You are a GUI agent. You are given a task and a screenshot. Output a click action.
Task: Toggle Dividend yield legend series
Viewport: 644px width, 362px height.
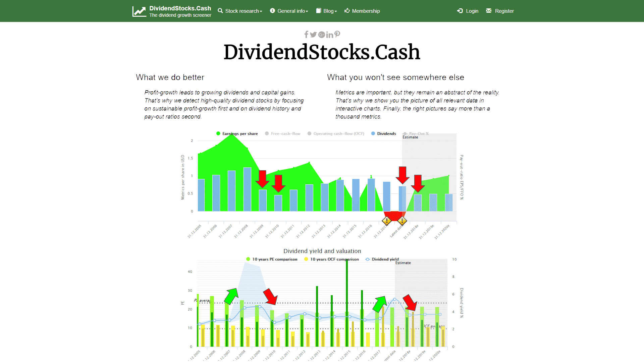(x=382, y=259)
